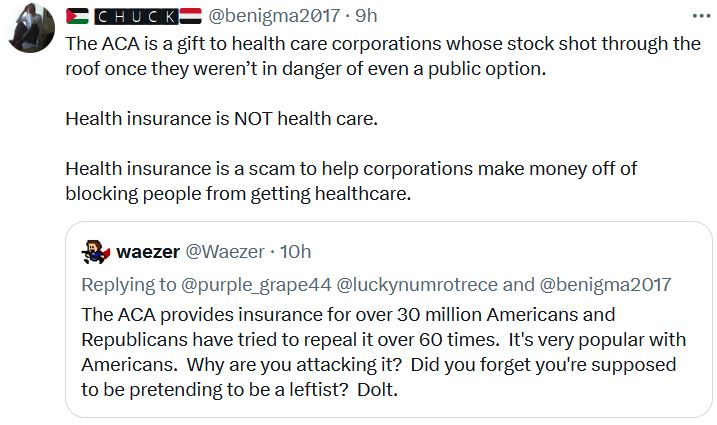Click the 10h timestamp on quoted tweet
This screenshot has width=717, height=425.
[295, 252]
